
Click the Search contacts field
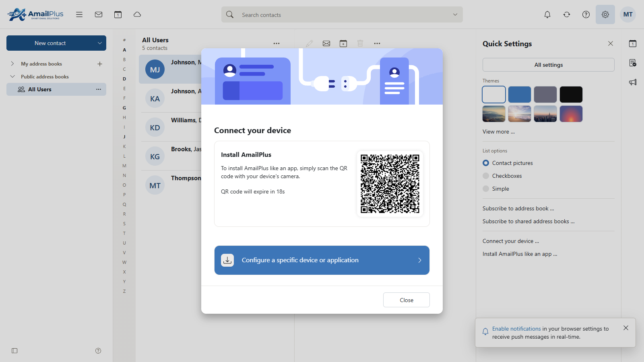coord(342,14)
